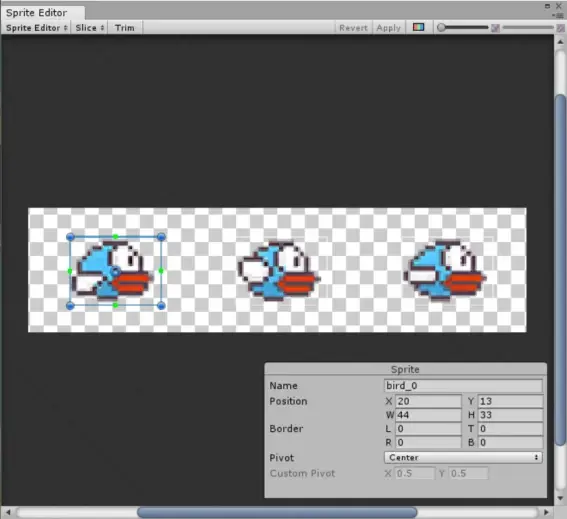Image resolution: width=567 pixels, height=519 pixels.
Task: Click the bottom-right blue corner handle
Action: tap(161, 306)
